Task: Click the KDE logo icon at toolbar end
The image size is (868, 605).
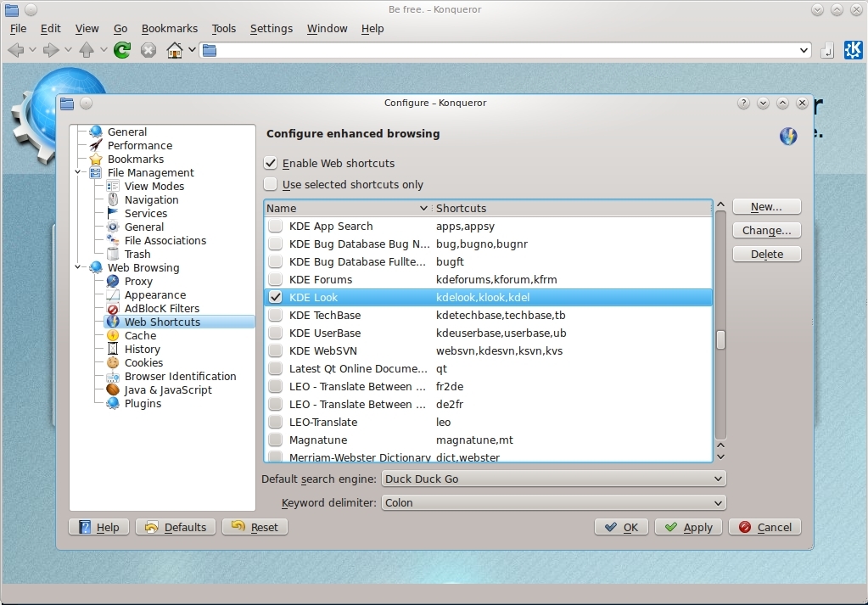Action: (x=853, y=50)
